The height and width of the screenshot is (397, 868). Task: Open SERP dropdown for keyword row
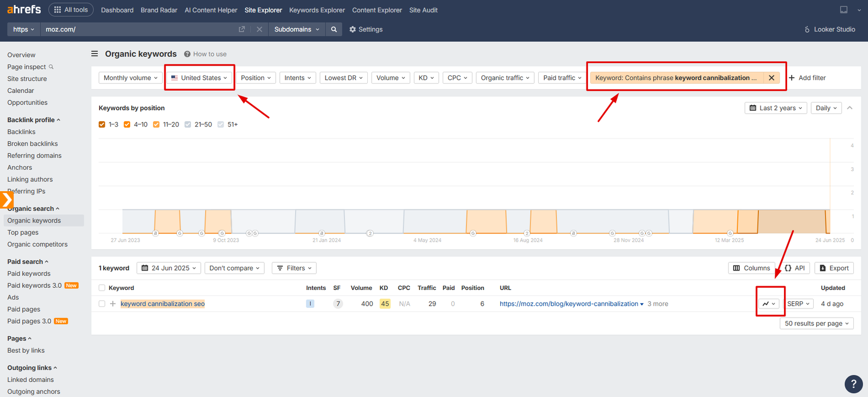(799, 304)
